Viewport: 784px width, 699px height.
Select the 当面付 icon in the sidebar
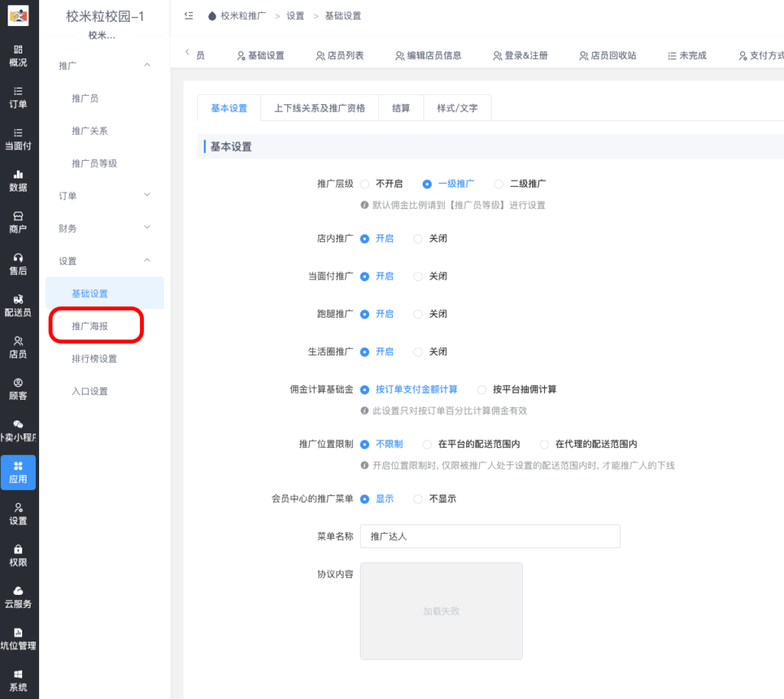pyautogui.click(x=18, y=138)
